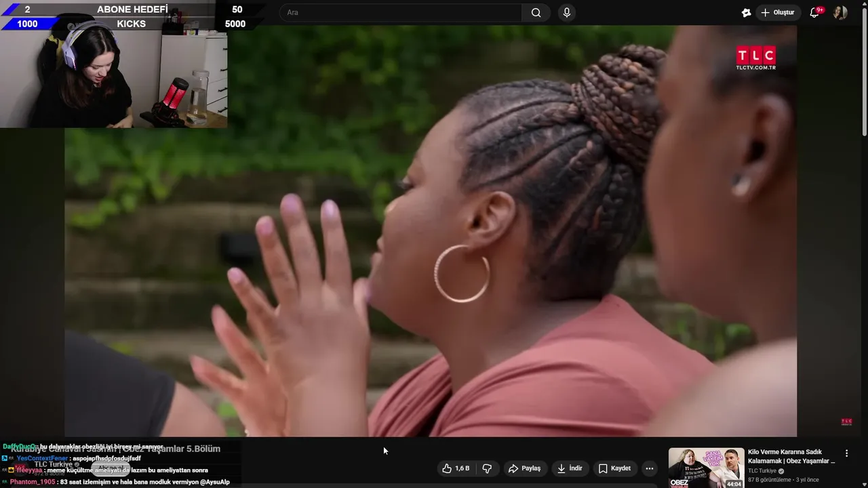Image resolution: width=868 pixels, height=488 pixels.
Task: Save video with Kaydet button
Action: coord(615,468)
